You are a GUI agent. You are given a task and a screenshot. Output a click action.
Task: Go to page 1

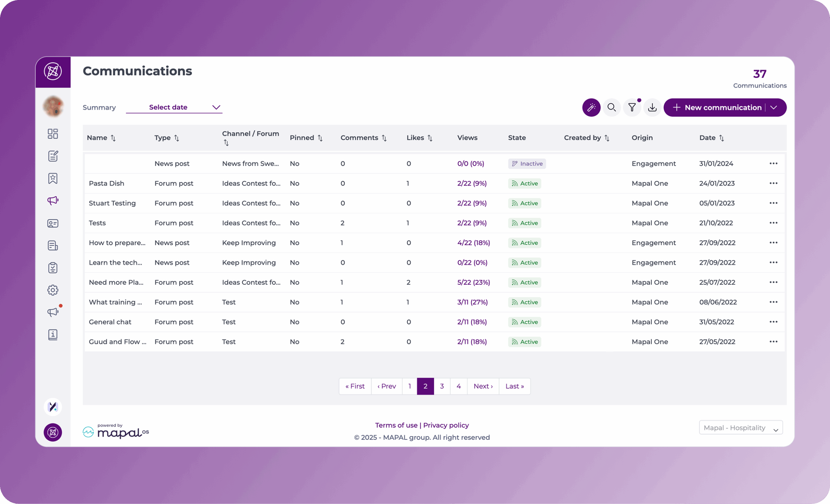click(409, 386)
